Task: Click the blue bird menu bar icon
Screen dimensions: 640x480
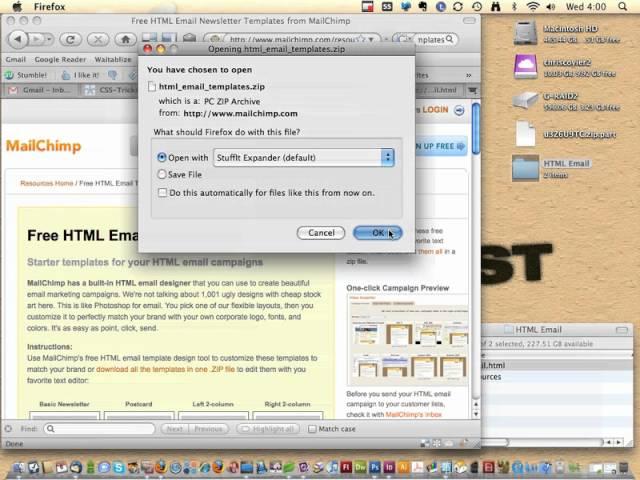Action: coord(405,7)
